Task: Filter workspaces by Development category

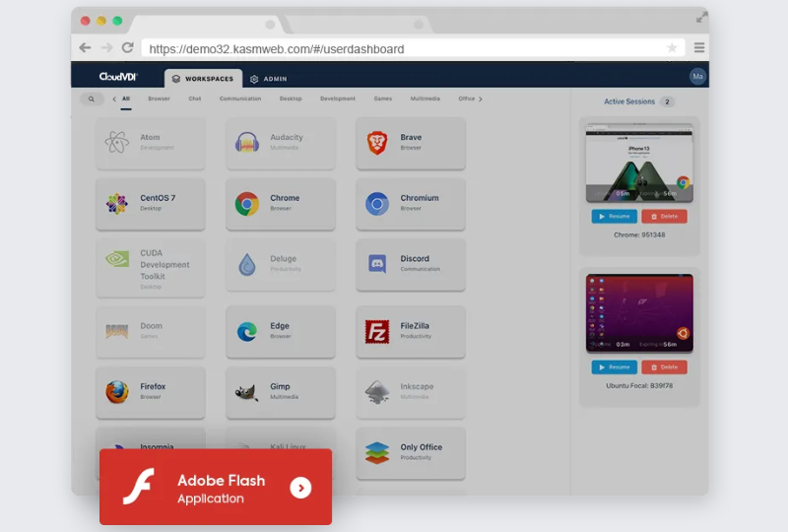Action: click(x=338, y=100)
